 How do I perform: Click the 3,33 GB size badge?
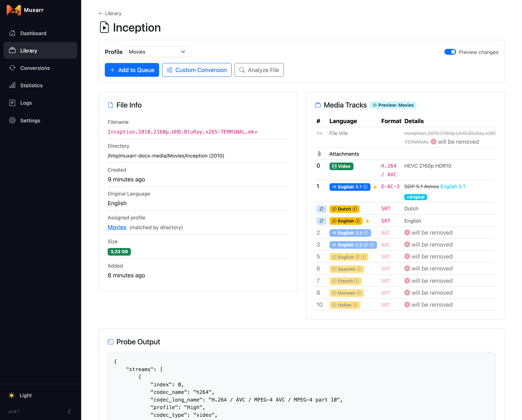pos(119,252)
